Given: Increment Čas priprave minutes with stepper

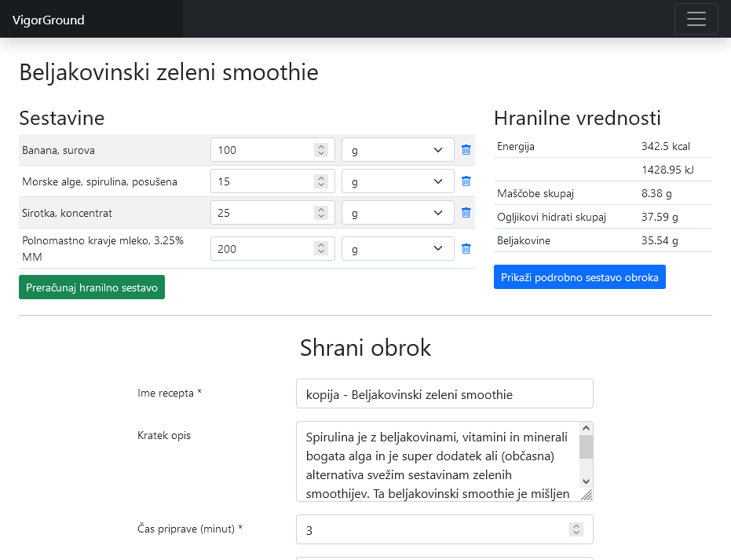Looking at the screenshot, I should [x=576, y=526].
